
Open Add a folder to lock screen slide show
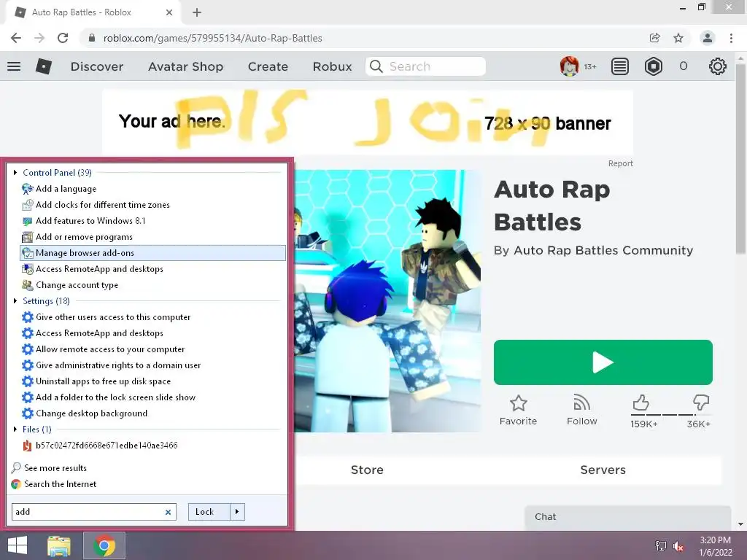[115, 397]
